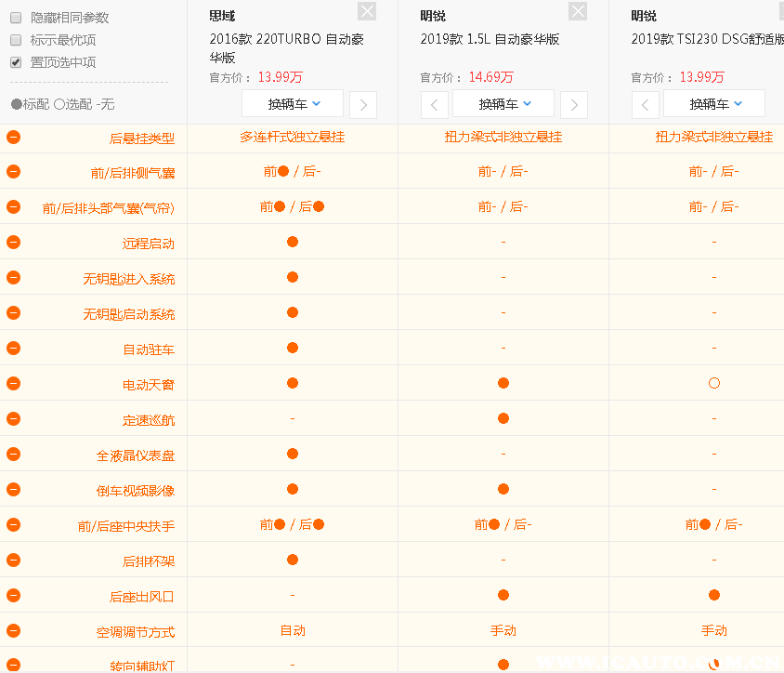Click 远程启动 parameter label
Image resolution: width=784 pixels, height=673 pixels.
pos(149,244)
